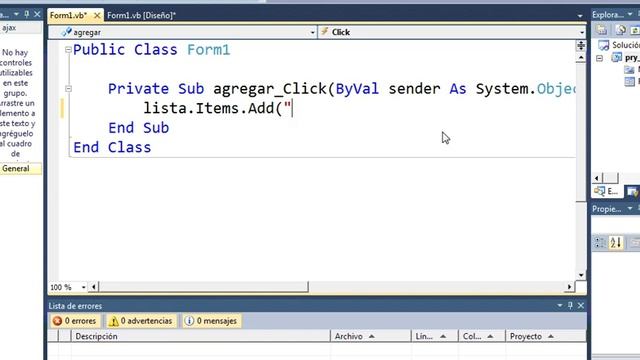Click the End Sub code line
640x360 pixels.
point(139,128)
